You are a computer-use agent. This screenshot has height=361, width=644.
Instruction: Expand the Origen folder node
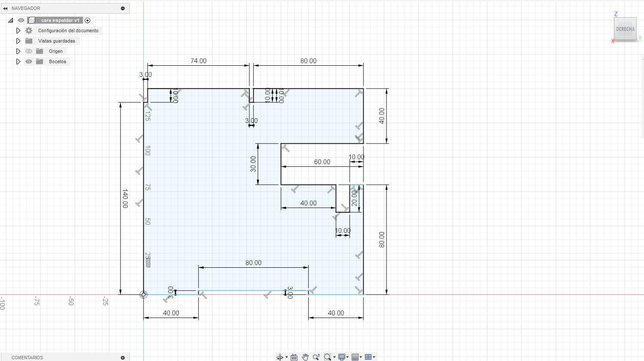(x=18, y=51)
